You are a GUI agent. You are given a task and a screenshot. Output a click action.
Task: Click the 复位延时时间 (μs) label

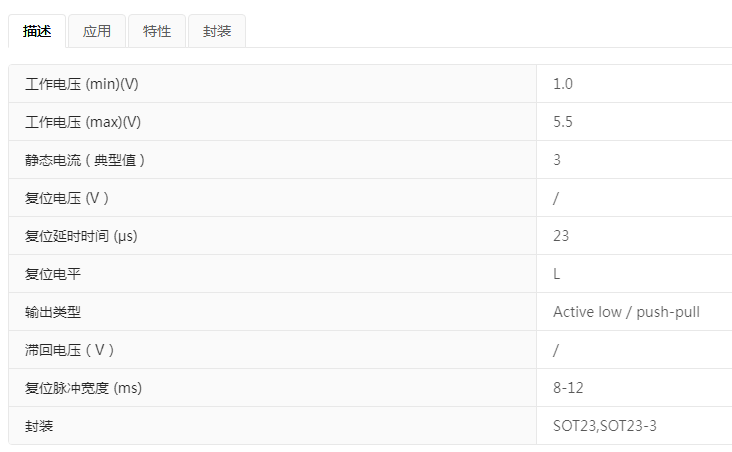(x=81, y=236)
